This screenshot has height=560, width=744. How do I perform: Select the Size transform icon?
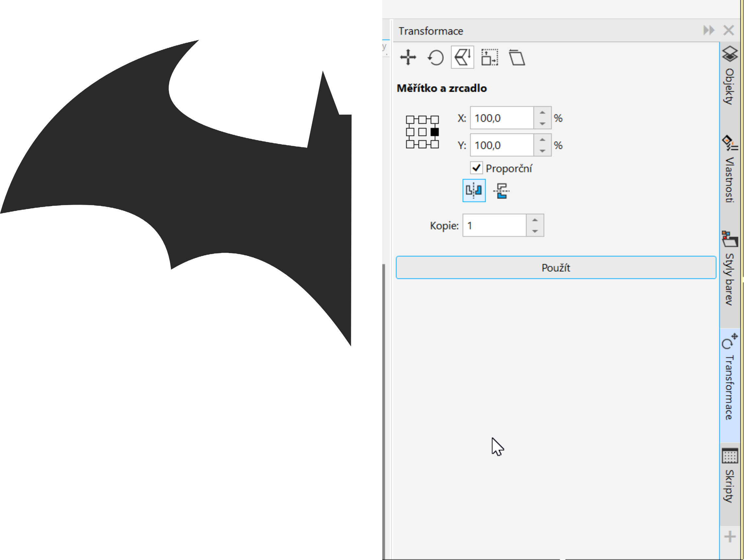(489, 57)
